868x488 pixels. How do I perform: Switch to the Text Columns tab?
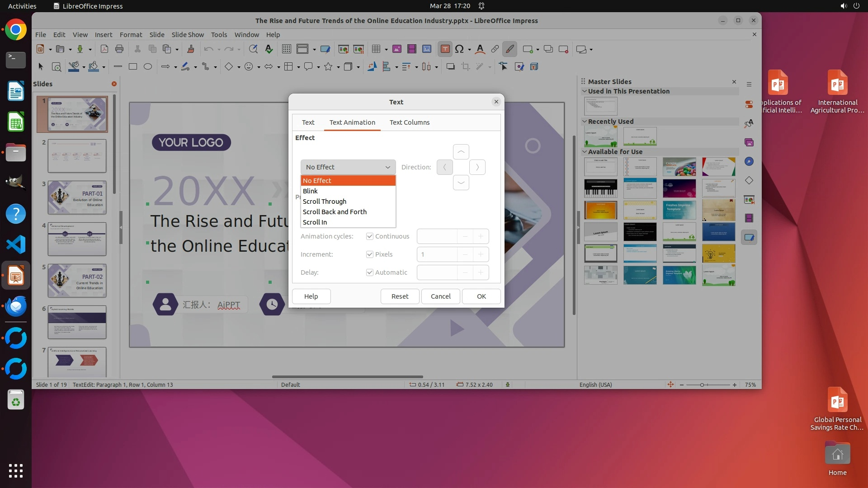[x=409, y=122]
